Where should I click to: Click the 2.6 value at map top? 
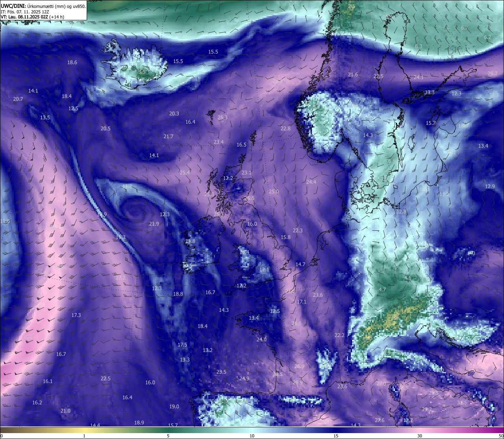pyautogui.click(x=352, y=6)
